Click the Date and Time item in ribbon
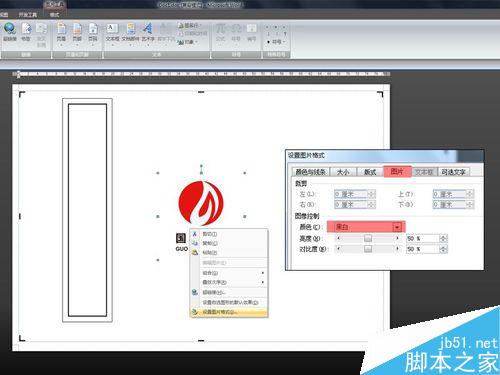The height and width of the screenshot is (375, 500). 192,33
